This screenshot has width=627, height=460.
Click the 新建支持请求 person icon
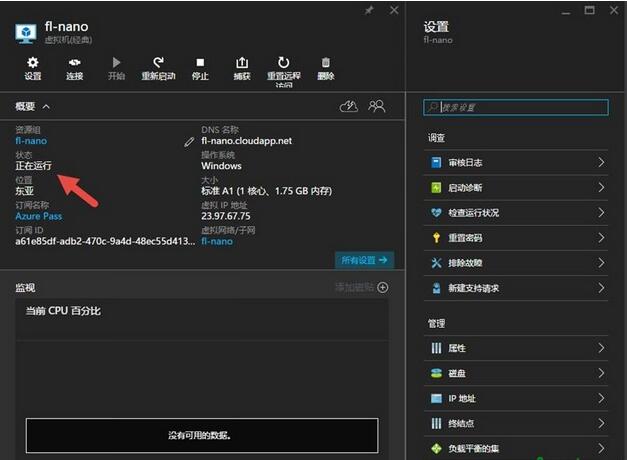tap(436, 288)
